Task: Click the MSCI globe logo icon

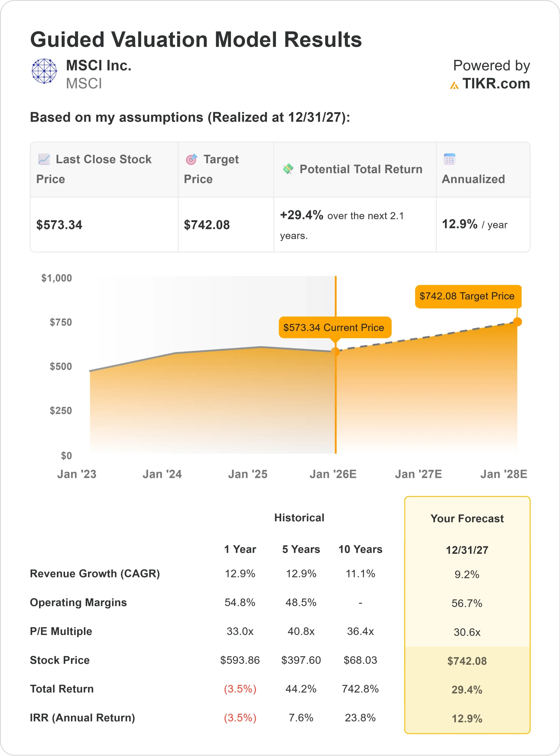Action: point(44,71)
